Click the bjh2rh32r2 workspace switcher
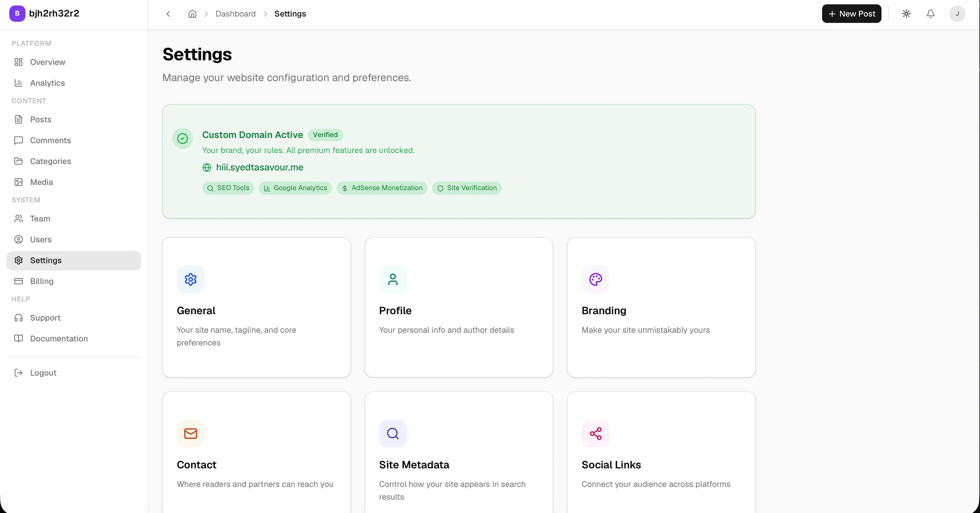The image size is (980, 513). [x=45, y=13]
